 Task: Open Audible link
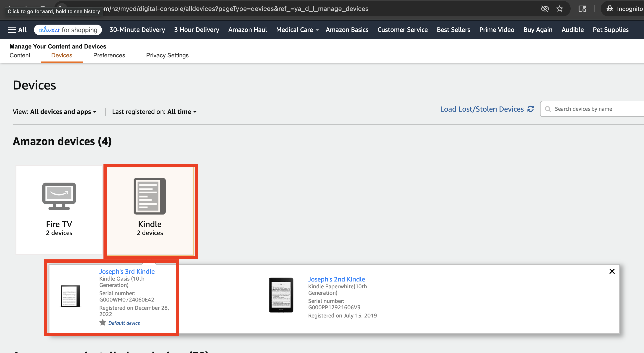572,30
